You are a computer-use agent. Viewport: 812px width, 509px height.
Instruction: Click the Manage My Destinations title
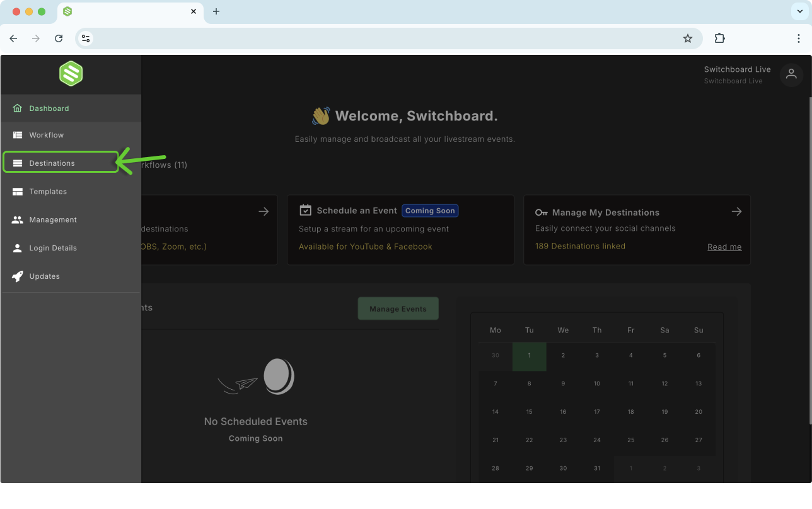(x=606, y=213)
